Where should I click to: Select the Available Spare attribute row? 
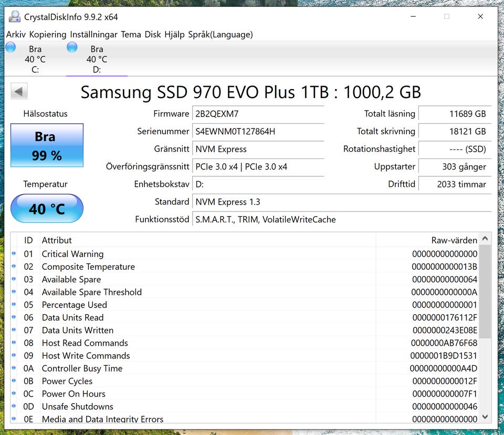coord(245,280)
